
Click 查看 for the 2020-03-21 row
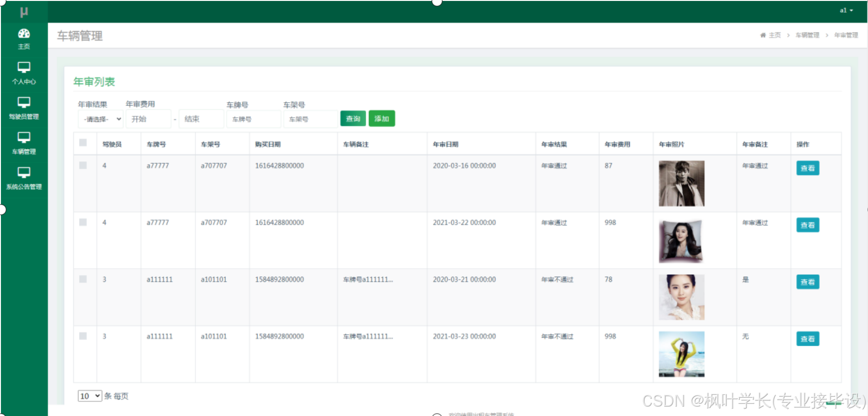point(807,282)
